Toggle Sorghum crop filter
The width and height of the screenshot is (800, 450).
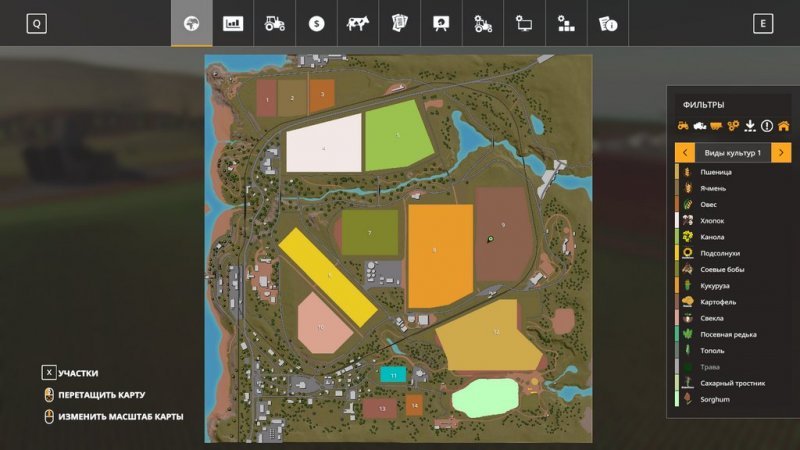[733, 399]
